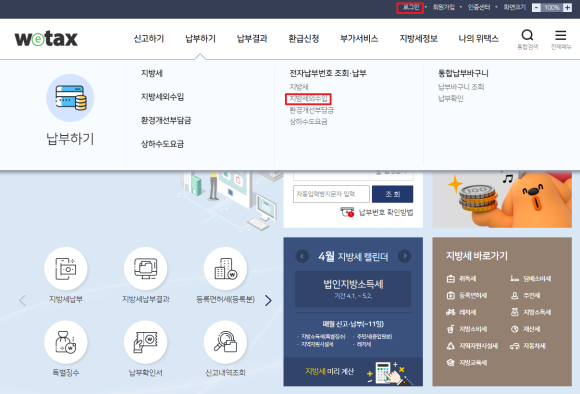Image resolution: width=580 pixels, height=394 pixels.
Task: Open the 환급신청 menu
Action: click(304, 38)
